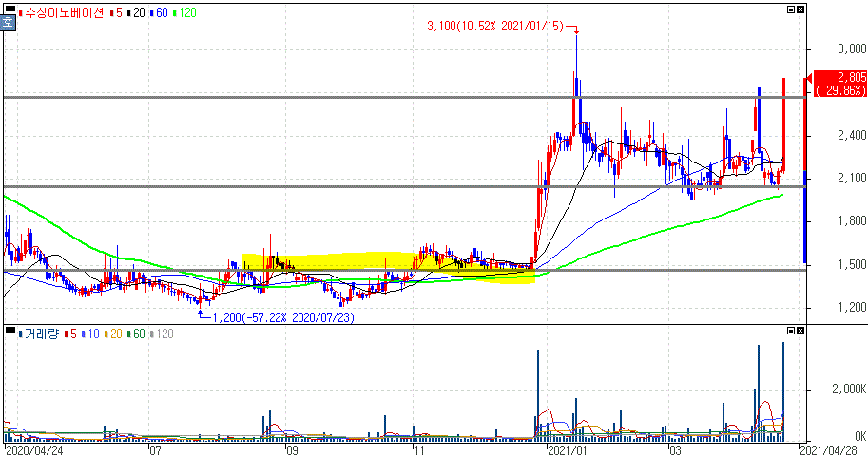Click the 1,200 low price annotation label
Image resolution: width=868 pixels, height=458 pixels.
(x=283, y=317)
